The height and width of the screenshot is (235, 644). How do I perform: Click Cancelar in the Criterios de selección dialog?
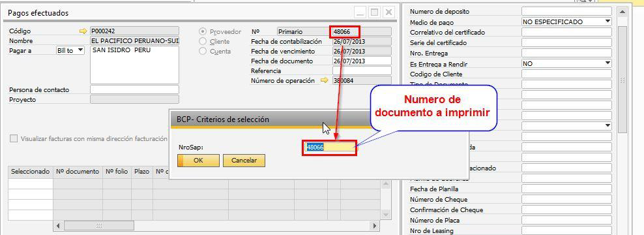tap(244, 161)
